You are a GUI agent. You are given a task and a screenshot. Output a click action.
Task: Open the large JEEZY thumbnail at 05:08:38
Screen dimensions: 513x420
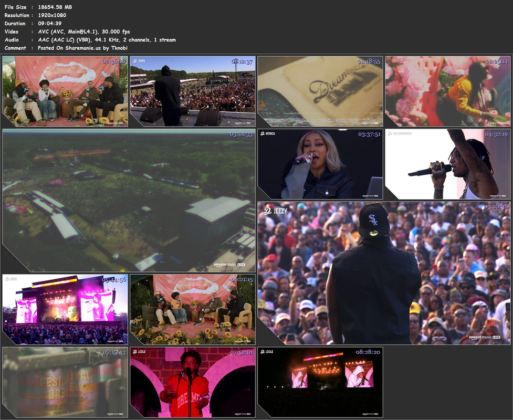click(384, 273)
